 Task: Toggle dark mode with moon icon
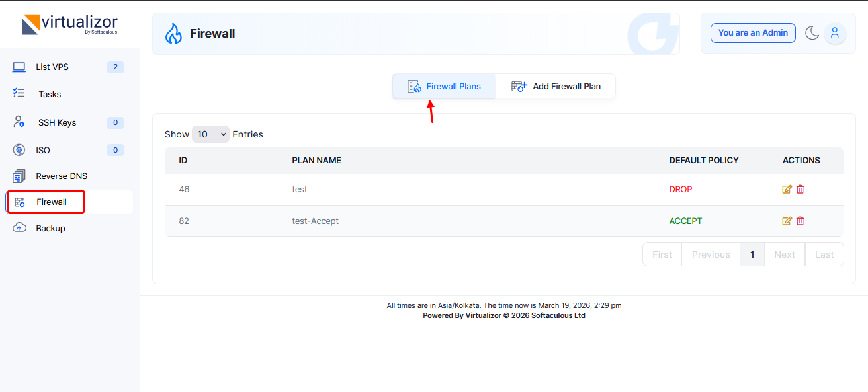(812, 33)
